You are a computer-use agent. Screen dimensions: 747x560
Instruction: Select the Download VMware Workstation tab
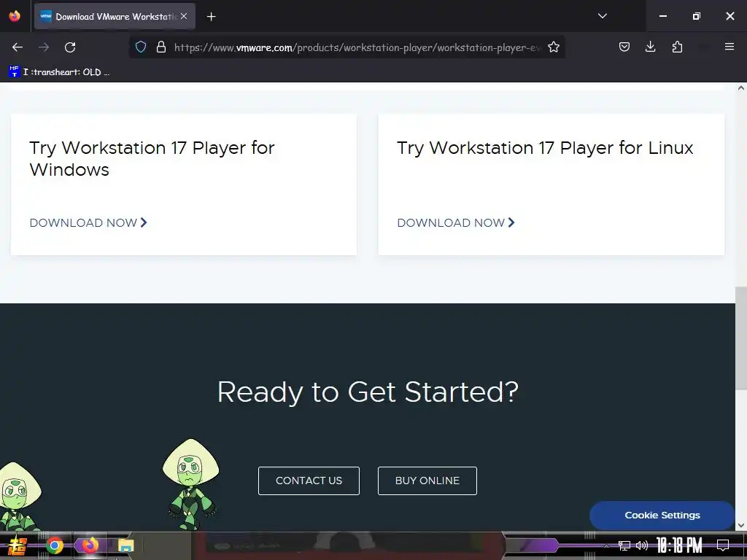(x=115, y=17)
